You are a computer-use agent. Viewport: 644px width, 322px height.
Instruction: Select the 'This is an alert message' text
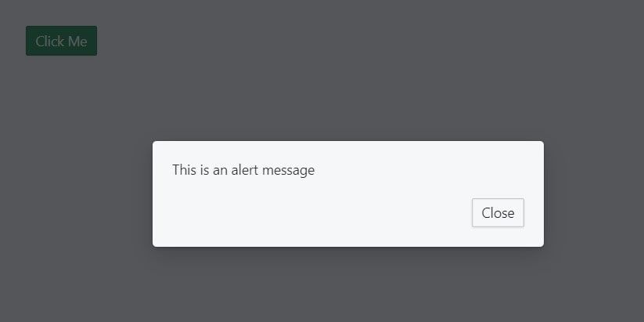(x=243, y=170)
